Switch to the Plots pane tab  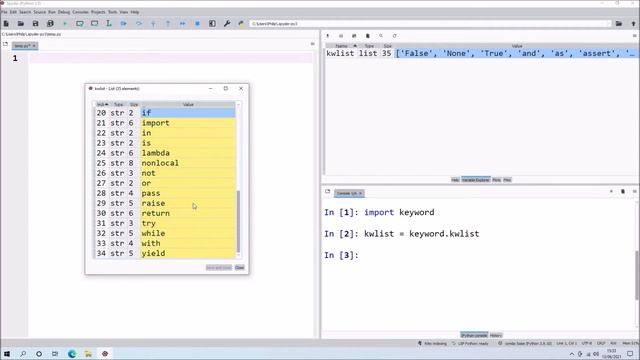coord(496,180)
